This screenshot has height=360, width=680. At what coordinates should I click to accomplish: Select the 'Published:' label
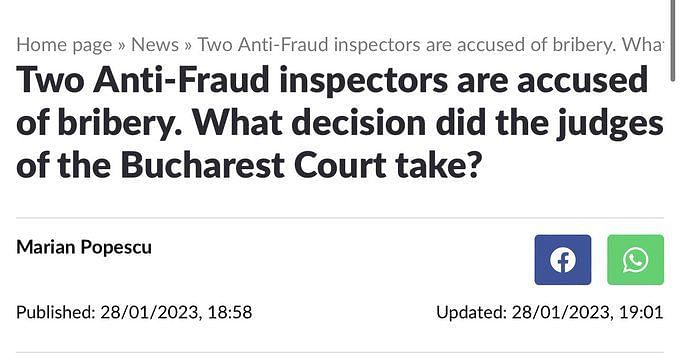click(x=56, y=312)
